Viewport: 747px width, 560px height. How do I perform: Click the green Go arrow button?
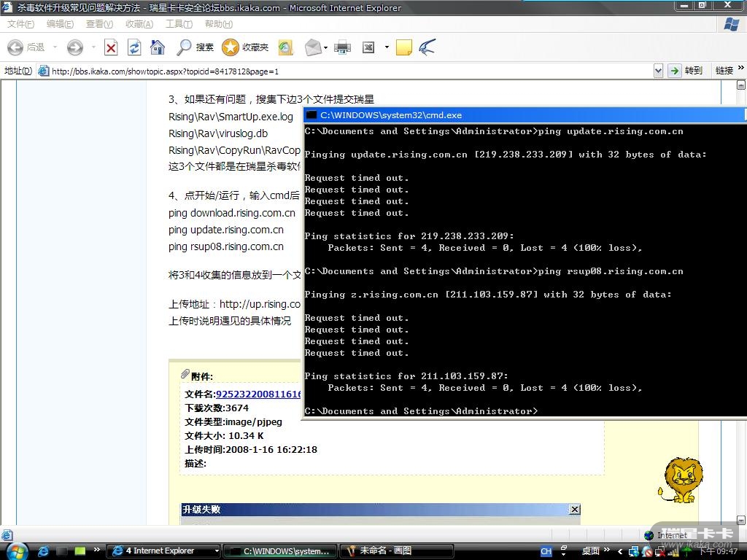pos(674,71)
